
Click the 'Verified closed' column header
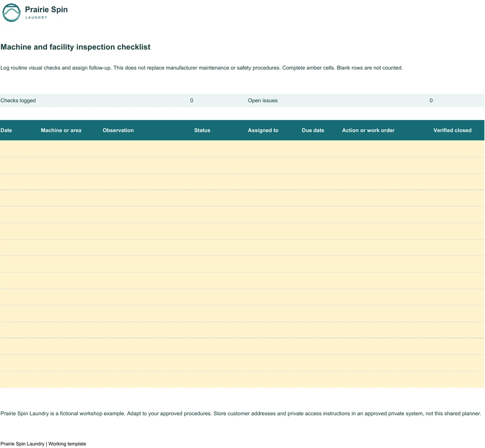tap(452, 130)
